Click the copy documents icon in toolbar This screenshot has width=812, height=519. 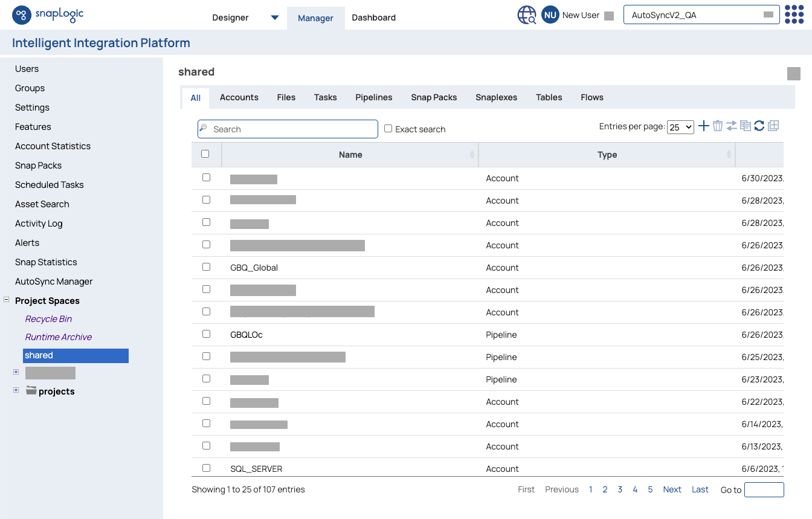[x=746, y=126]
